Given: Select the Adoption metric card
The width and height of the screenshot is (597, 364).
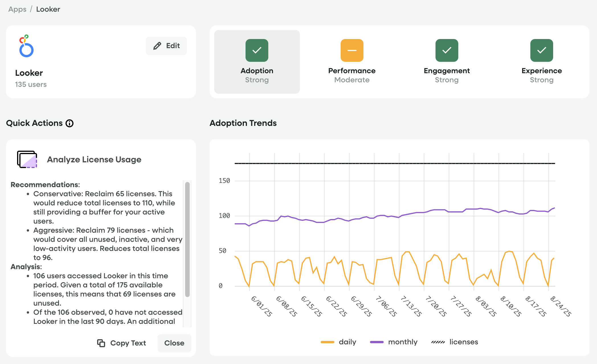Looking at the screenshot, I should (x=256, y=62).
